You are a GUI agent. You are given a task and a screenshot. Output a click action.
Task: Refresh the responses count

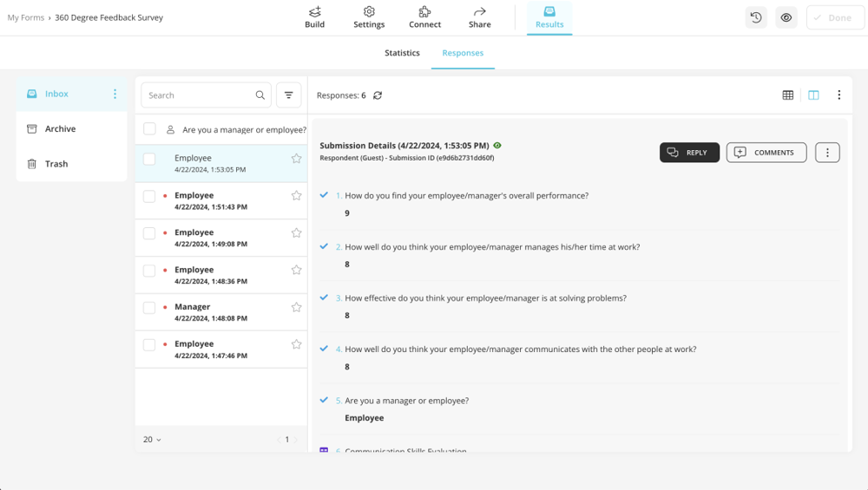coord(378,95)
